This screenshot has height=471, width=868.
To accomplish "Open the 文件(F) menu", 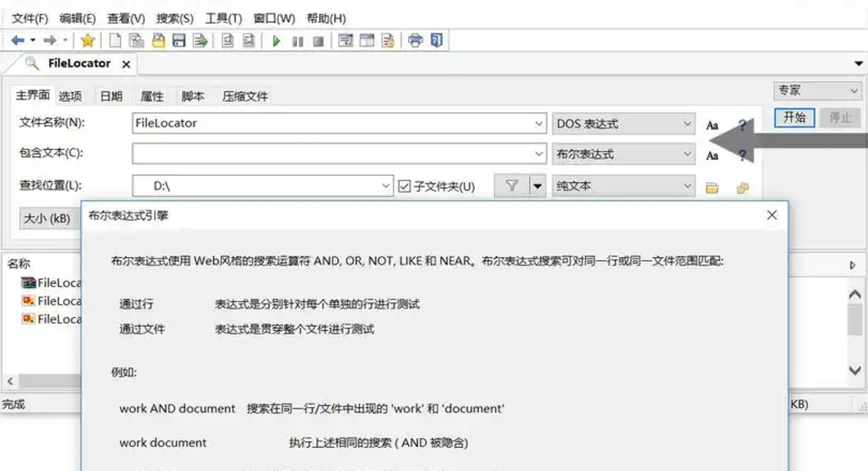I will [x=30, y=18].
